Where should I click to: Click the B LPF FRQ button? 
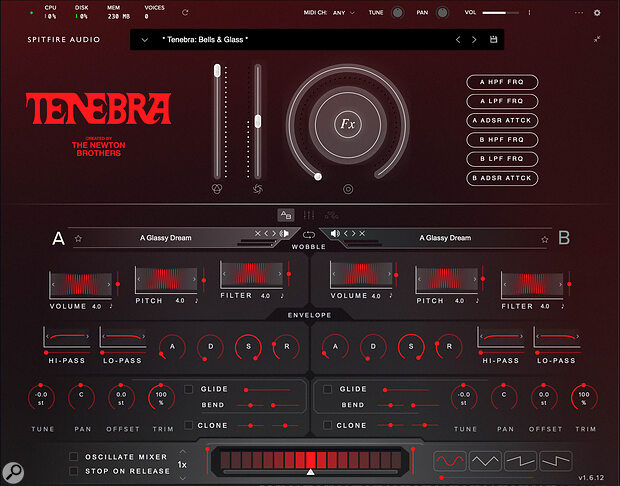(x=502, y=159)
